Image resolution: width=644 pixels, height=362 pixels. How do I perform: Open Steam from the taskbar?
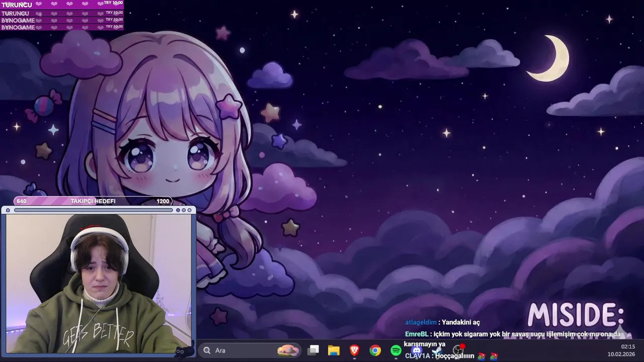pyautogui.click(x=437, y=350)
